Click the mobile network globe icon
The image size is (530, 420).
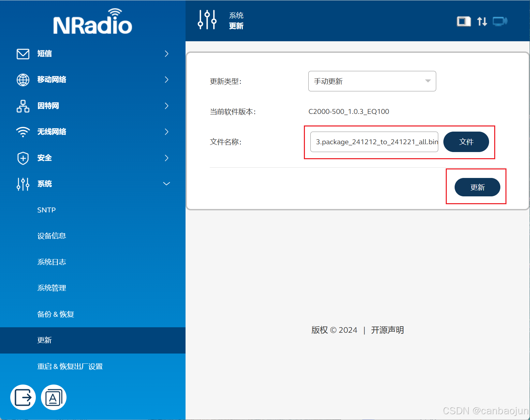pyautogui.click(x=23, y=80)
